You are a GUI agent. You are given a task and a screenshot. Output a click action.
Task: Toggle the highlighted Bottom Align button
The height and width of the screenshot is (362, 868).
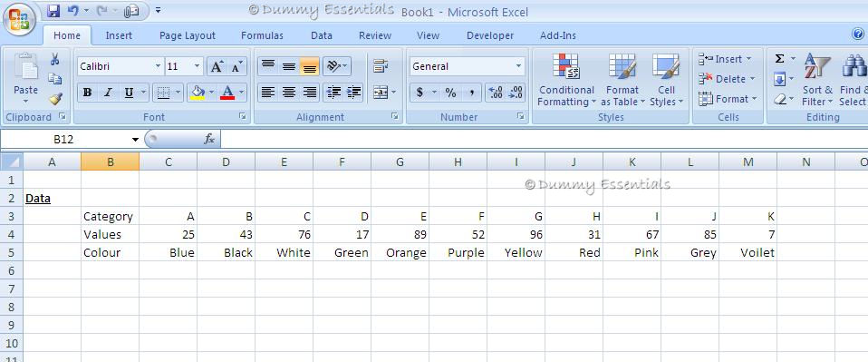[x=310, y=66]
